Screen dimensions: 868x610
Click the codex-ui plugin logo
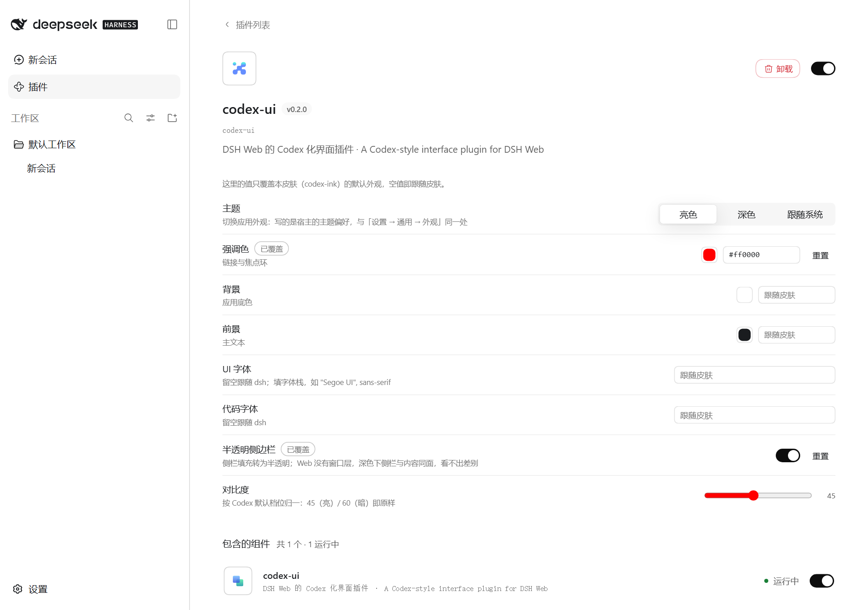[239, 68]
